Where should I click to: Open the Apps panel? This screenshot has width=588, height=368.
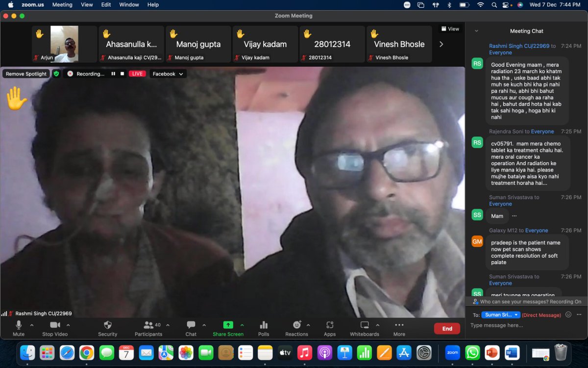click(x=330, y=328)
